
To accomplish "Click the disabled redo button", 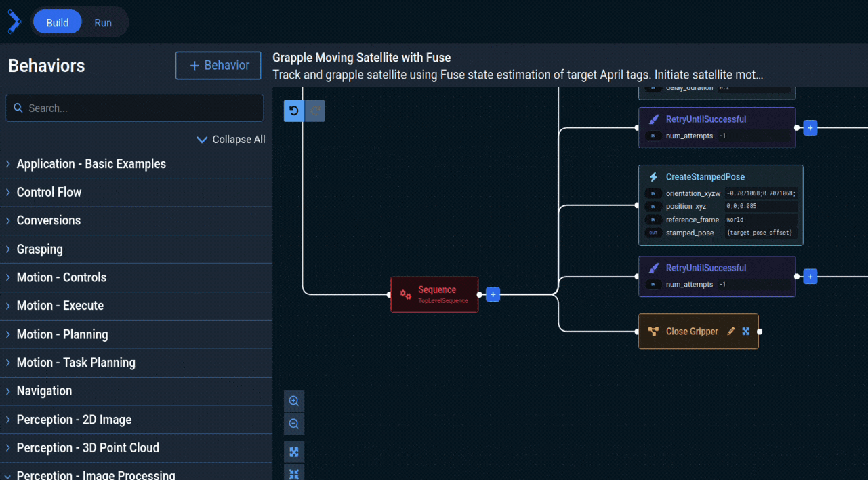I will click(x=314, y=111).
